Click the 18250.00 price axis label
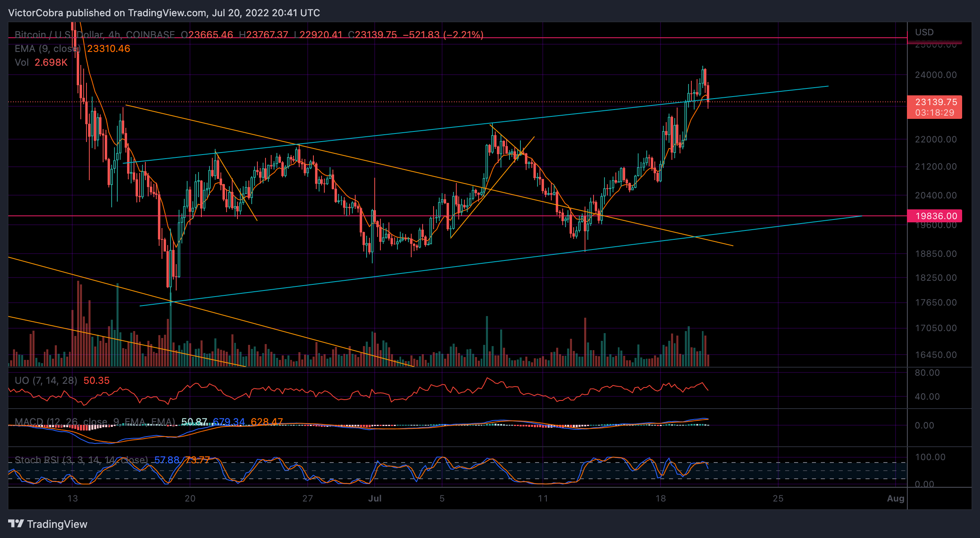This screenshot has width=980, height=538. (x=936, y=278)
